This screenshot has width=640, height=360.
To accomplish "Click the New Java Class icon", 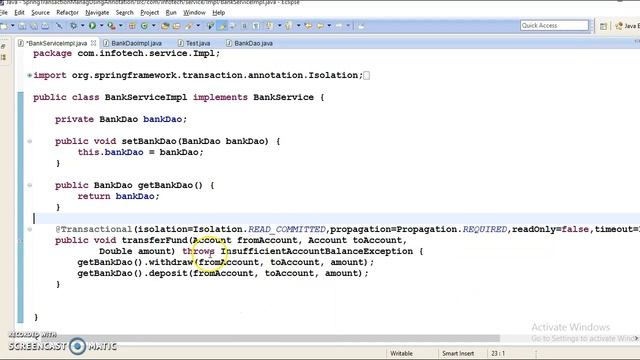I will pos(144,26).
